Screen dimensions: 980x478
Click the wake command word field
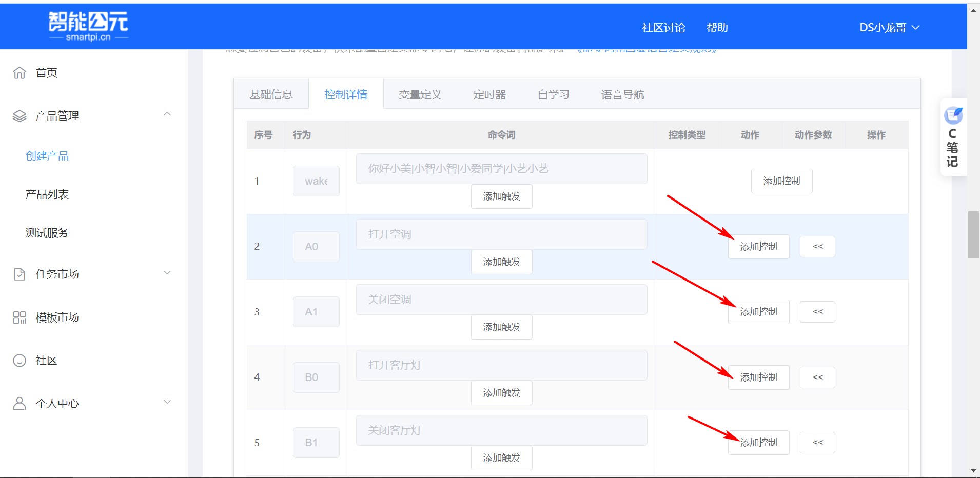tap(501, 169)
